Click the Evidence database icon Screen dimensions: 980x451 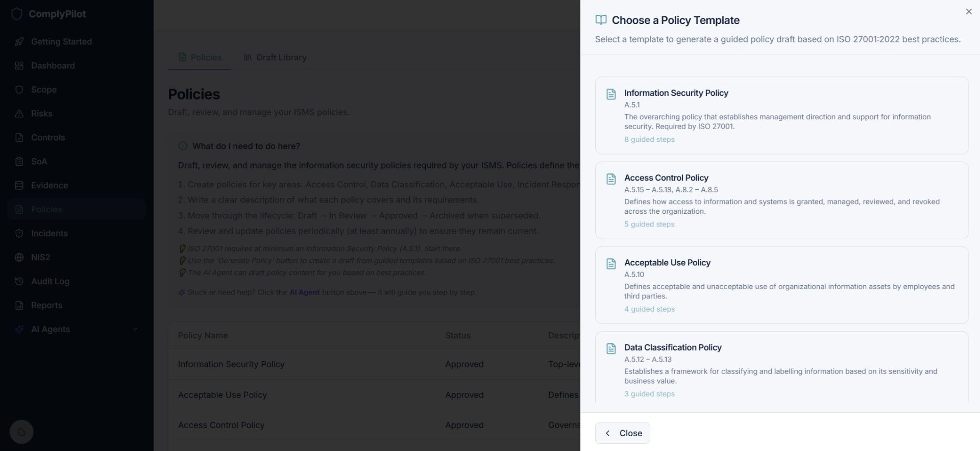pyautogui.click(x=19, y=186)
